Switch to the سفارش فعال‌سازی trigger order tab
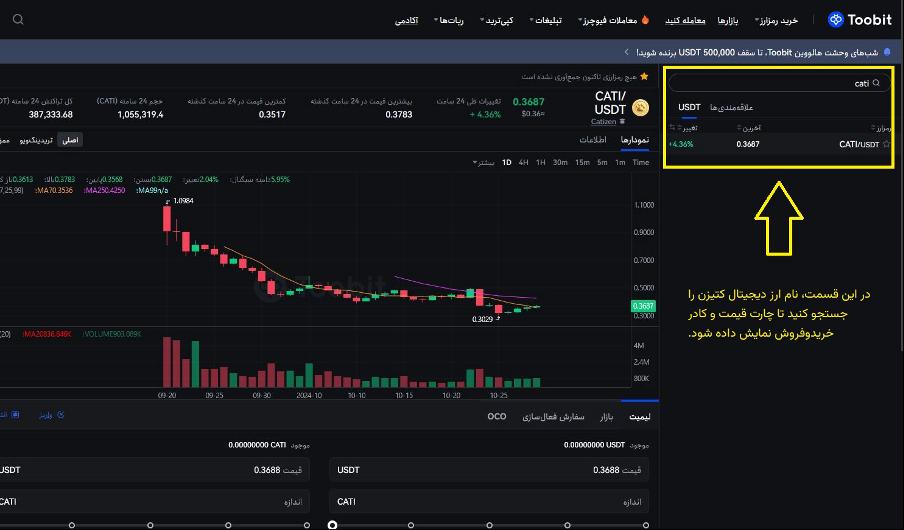Image resolution: width=904 pixels, height=530 pixels. pyautogui.click(x=553, y=416)
